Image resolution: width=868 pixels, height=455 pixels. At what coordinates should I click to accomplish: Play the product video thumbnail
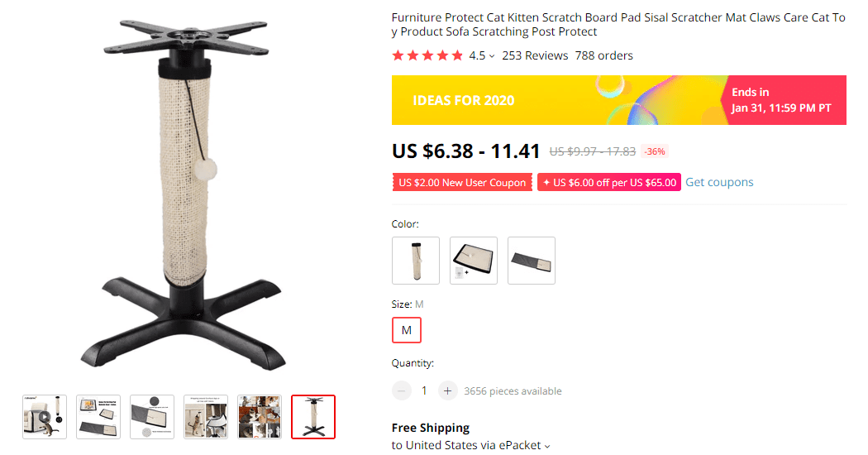45,417
